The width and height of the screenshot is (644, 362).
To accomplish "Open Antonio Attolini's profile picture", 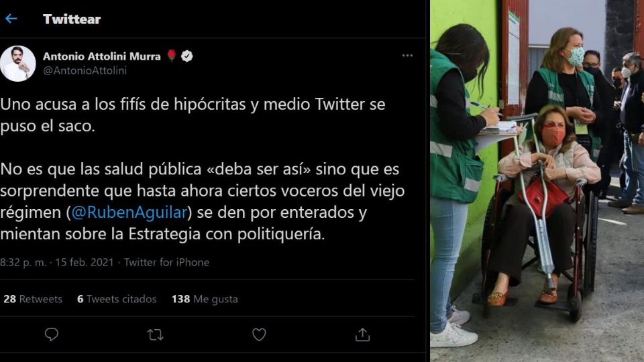I will 17,64.
